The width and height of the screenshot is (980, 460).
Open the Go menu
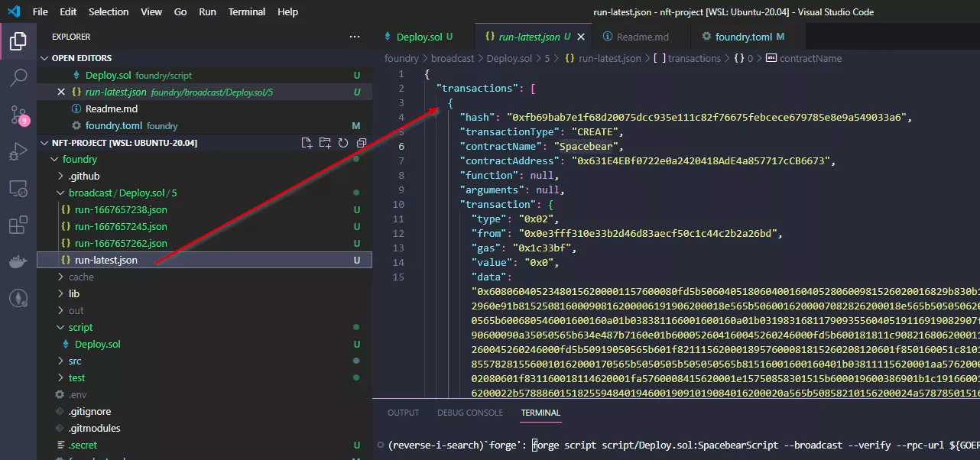[180, 12]
